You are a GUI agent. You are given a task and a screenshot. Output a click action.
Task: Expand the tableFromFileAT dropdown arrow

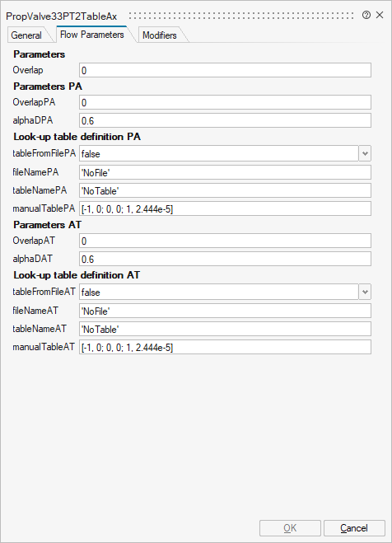pyautogui.click(x=365, y=292)
